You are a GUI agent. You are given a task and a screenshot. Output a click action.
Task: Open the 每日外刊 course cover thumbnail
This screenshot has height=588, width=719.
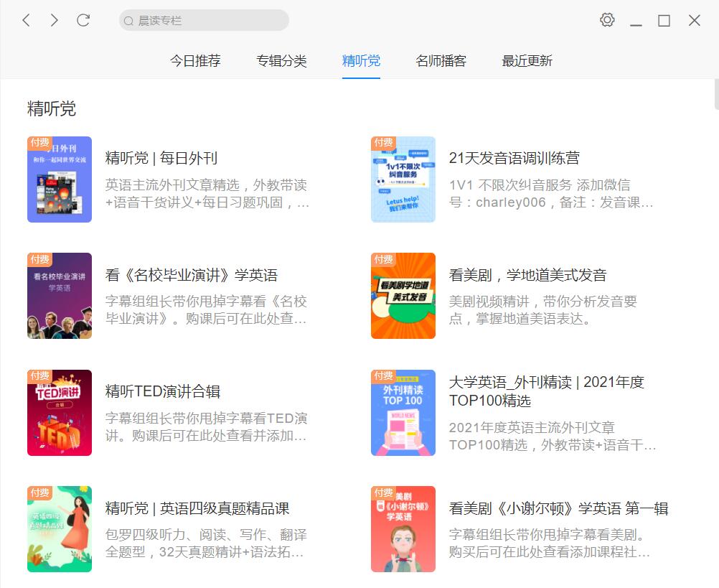[x=60, y=179]
